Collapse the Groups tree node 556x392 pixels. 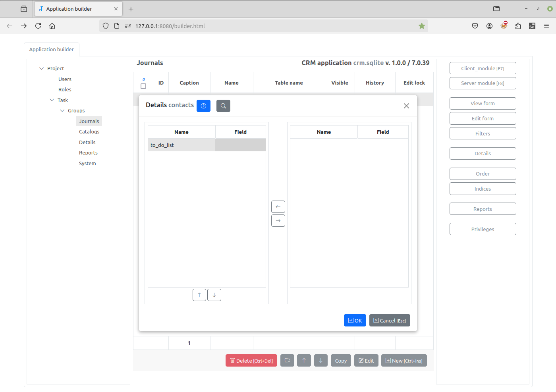click(x=62, y=111)
